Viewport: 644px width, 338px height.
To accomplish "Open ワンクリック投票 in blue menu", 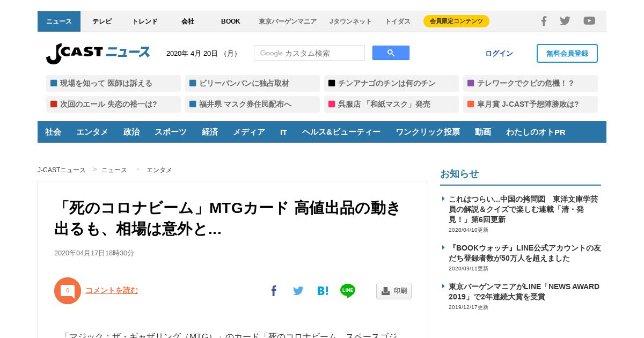I will [428, 132].
